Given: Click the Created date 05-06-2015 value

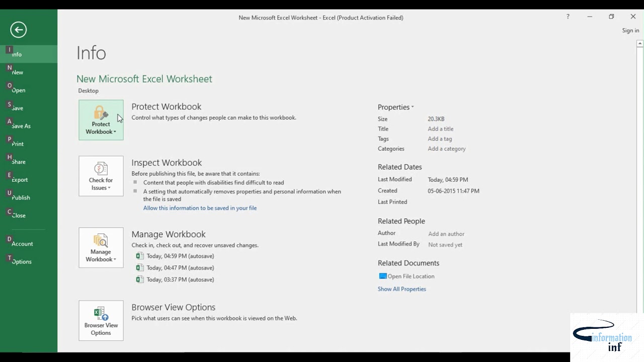Looking at the screenshot, I should (x=453, y=191).
